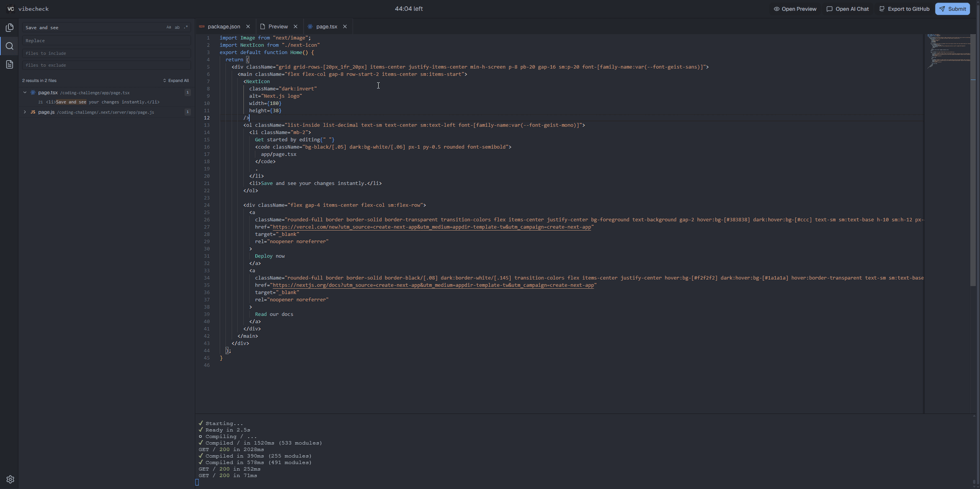This screenshot has width=980, height=489.
Task: Click 'Read our docs' text in editor
Action: [274, 314]
